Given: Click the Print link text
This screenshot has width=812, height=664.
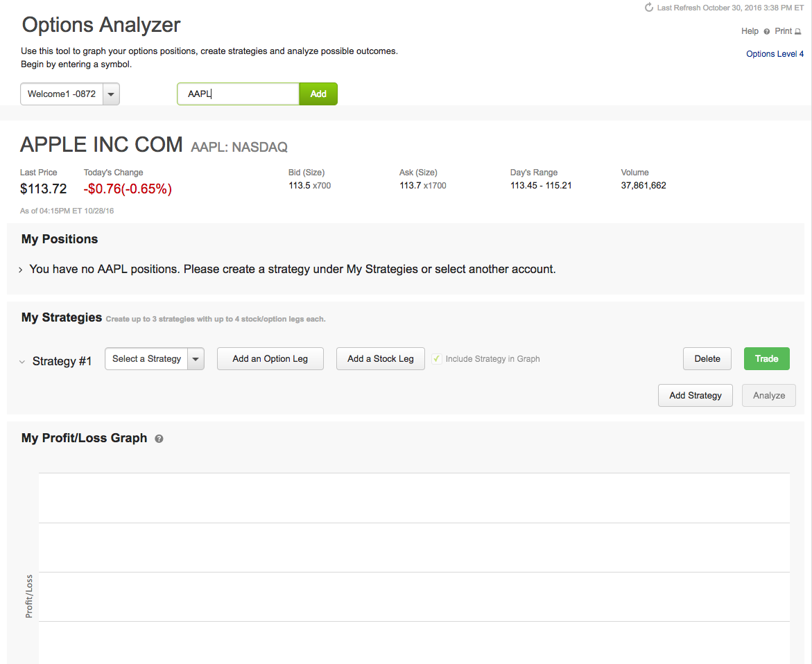Looking at the screenshot, I should tap(783, 31).
